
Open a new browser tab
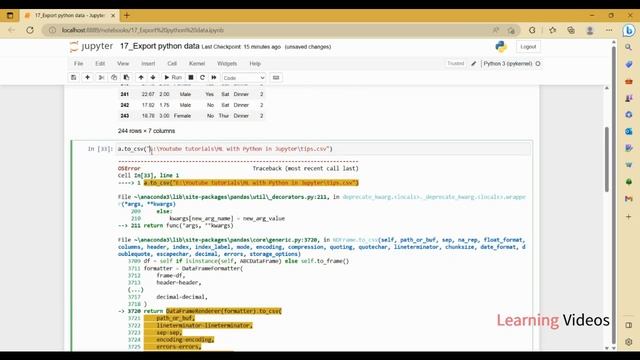click(x=127, y=16)
